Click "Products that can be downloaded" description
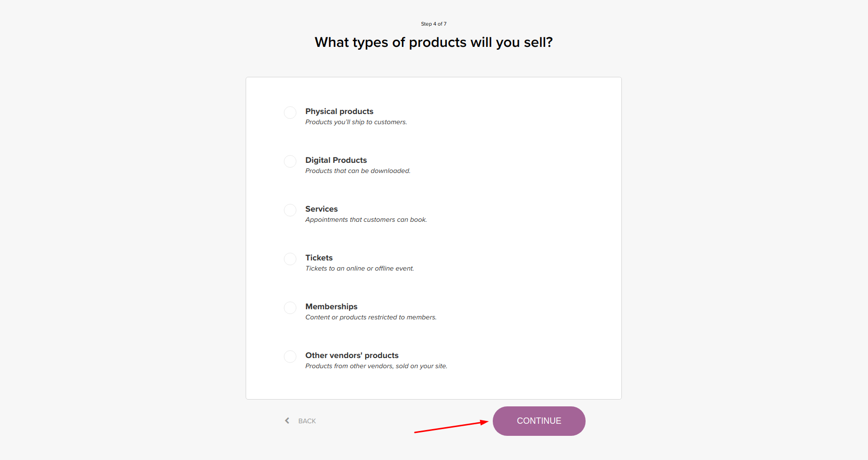The width and height of the screenshot is (868, 460). [358, 171]
